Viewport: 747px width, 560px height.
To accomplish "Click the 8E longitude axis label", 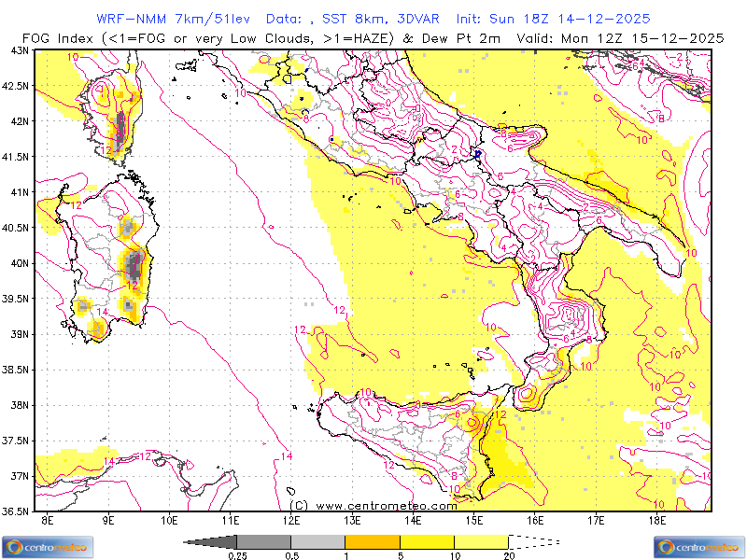I will pos(48,519).
